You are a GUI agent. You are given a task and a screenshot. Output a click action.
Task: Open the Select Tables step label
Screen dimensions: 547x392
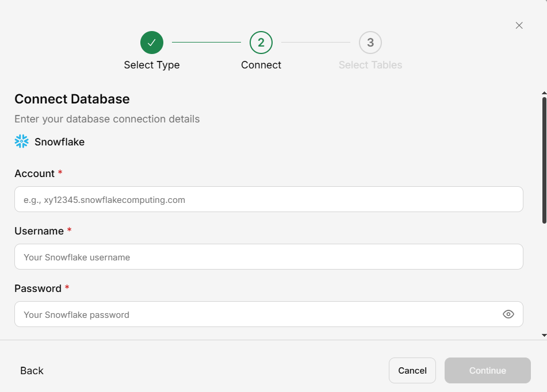(x=370, y=65)
